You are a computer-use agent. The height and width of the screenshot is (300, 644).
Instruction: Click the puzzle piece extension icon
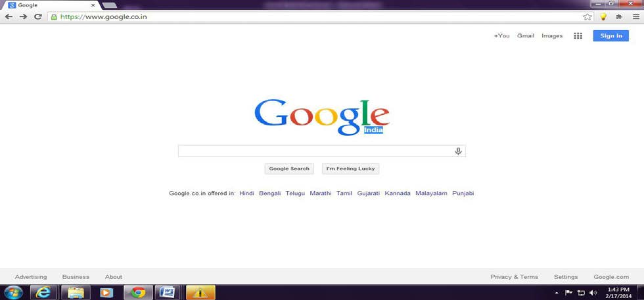tap(619, 17)
